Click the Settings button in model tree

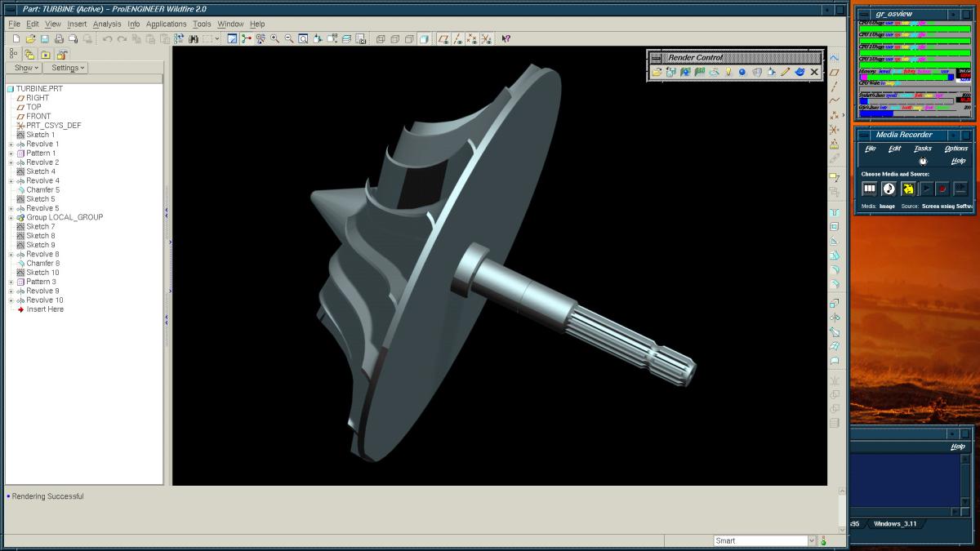tap(68, 68)
